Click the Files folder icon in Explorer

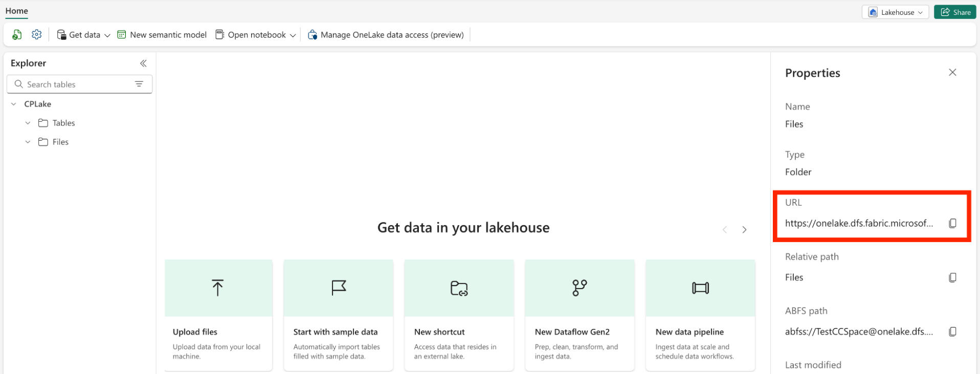coord(43,142)
